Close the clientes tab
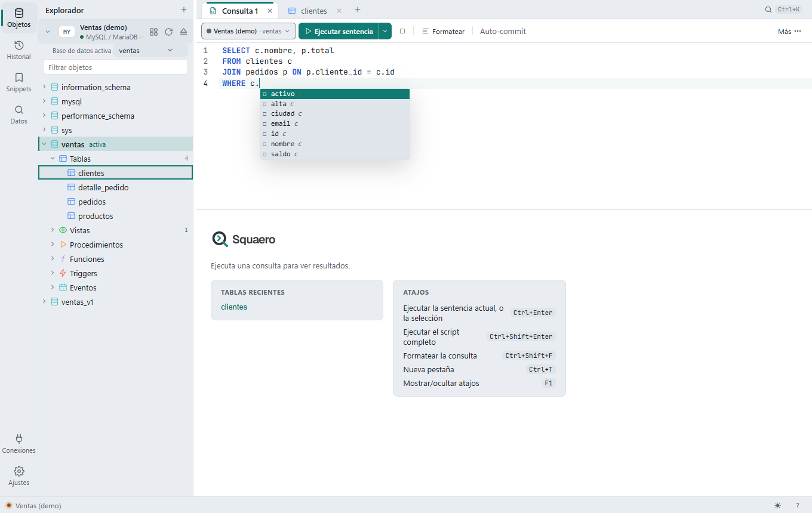 [339, 11]
